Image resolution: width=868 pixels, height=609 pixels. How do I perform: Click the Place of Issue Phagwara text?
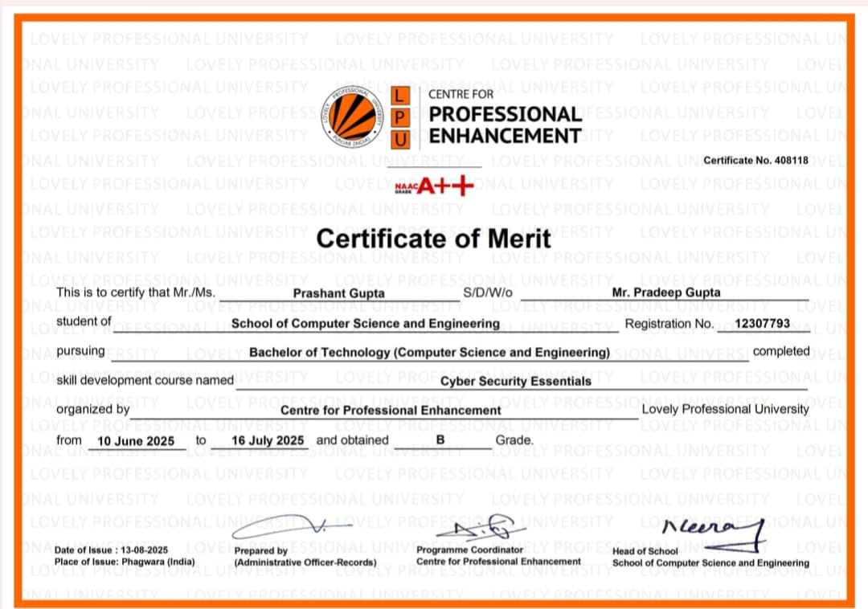[x=124, y=562]
